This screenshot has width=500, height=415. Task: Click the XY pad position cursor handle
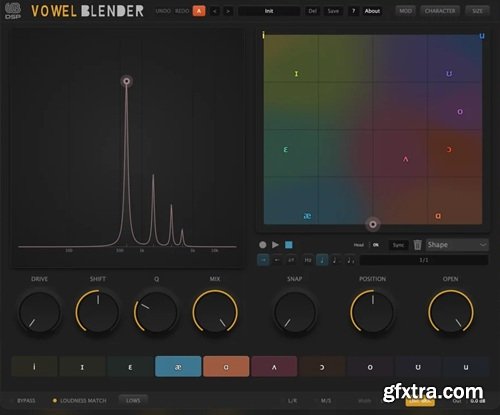pos(373,224)
